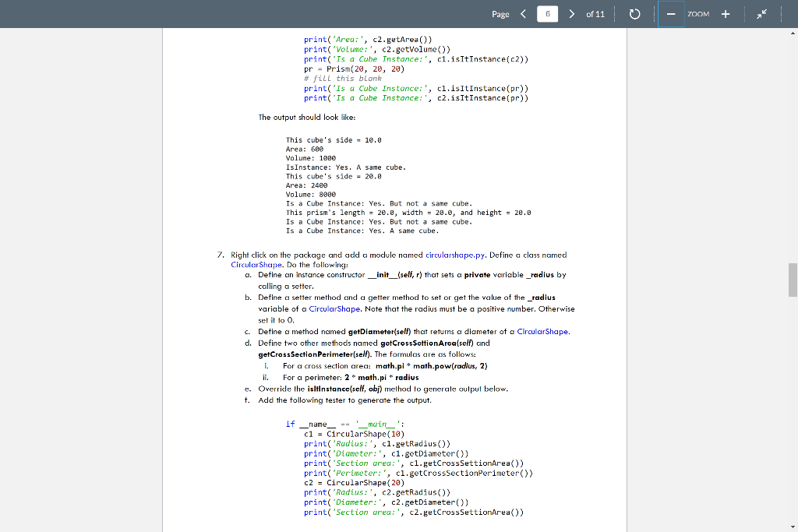Click 'getDiameter(self)' bold text
Viewport: 798px width, 532px height.
point(380,332)
